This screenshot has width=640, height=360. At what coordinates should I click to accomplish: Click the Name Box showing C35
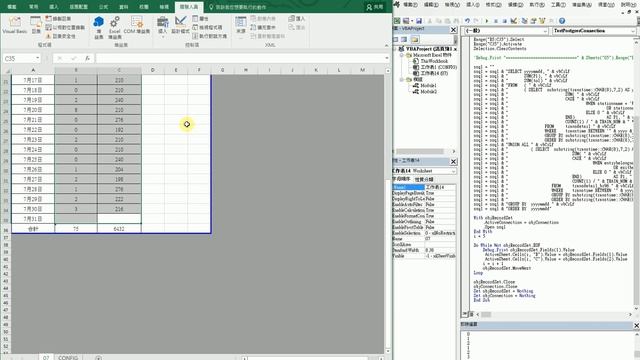(19, 58)
